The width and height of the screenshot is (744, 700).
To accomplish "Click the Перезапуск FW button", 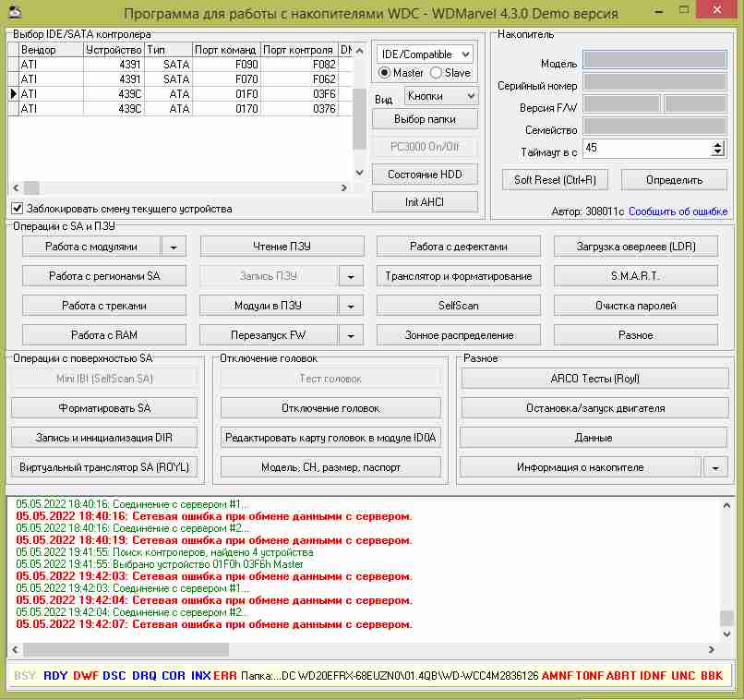I will coord(269,335).
